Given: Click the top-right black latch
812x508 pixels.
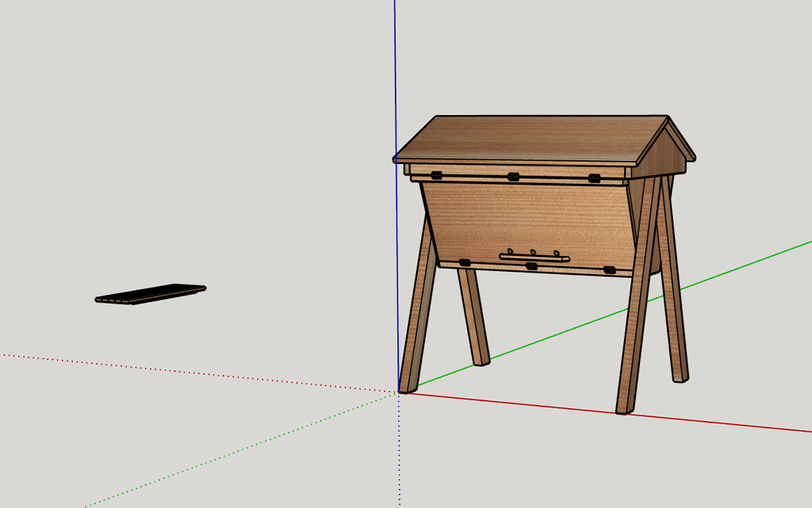Looking at the screenshot, I should pyautogui.click(x=594, y=178).
